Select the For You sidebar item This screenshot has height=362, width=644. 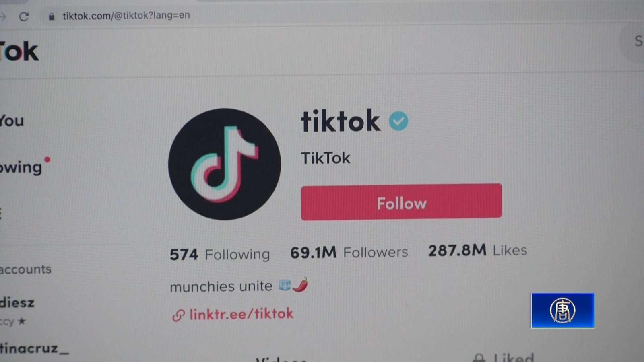12,121
